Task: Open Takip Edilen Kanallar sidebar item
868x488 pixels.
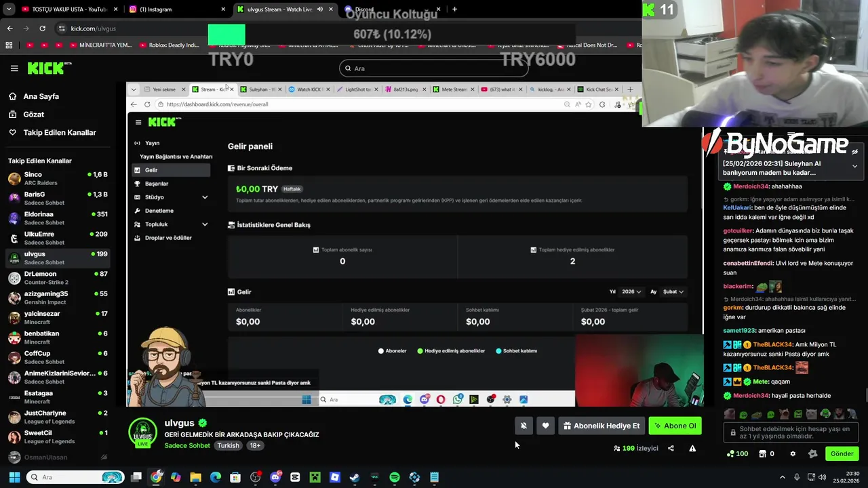Action: pos(60,132)
